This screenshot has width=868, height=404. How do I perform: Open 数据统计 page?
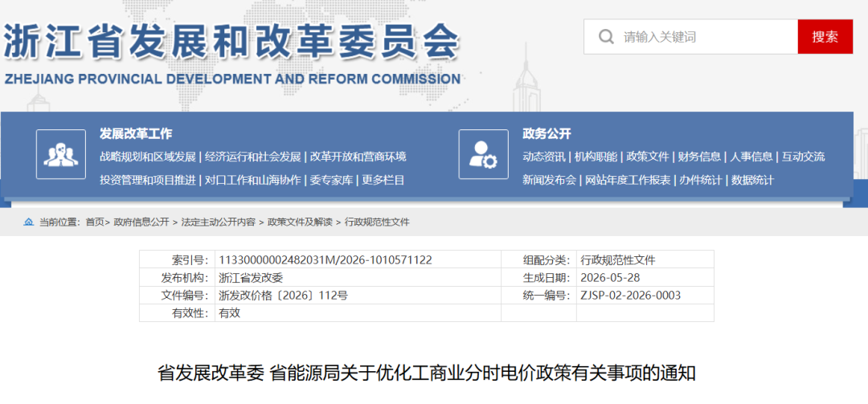(753, 180)
